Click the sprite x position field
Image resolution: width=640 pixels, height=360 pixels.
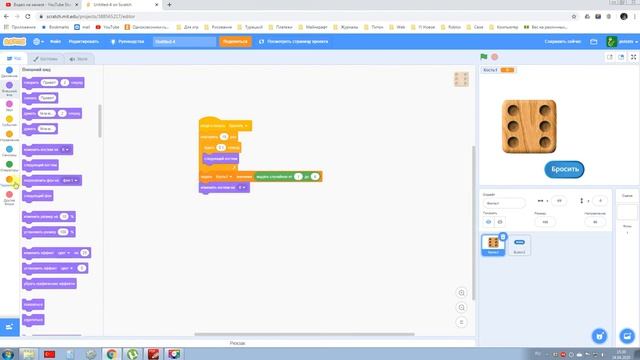[559, 201]
